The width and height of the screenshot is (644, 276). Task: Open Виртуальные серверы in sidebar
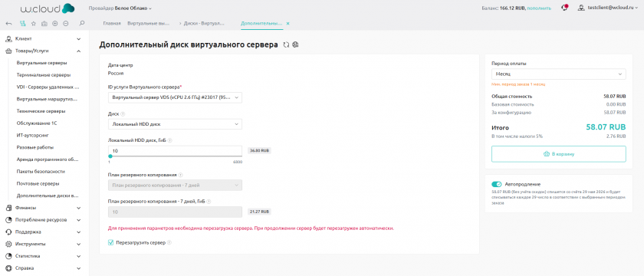[x=42, y=63]
